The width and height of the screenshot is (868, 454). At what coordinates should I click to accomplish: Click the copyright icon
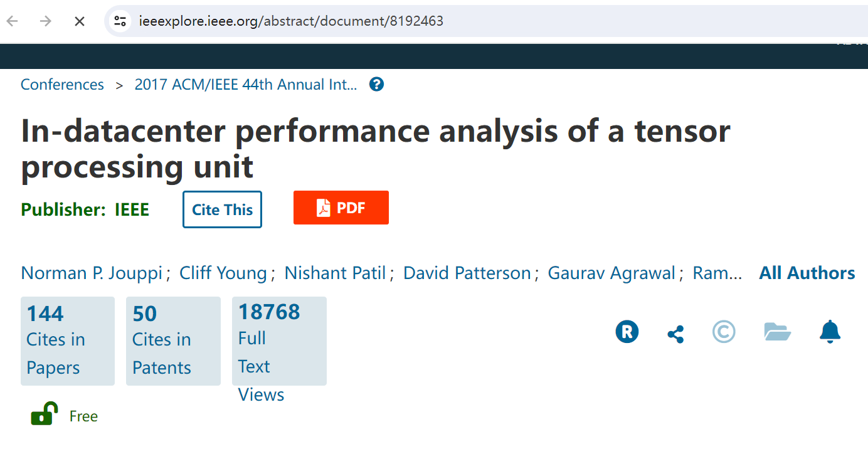pyautogui.click(x=724, y=332)
